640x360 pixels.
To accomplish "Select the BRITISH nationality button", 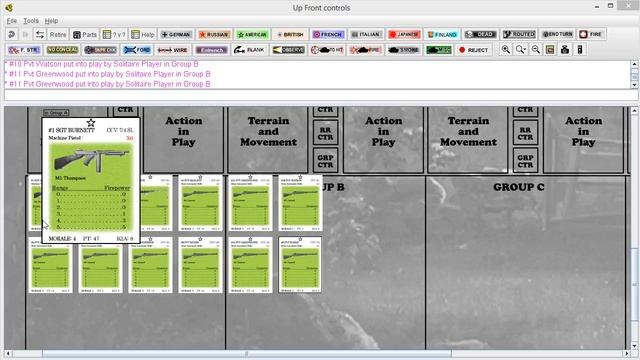I will pyautogui.click(x=290, y=35).
